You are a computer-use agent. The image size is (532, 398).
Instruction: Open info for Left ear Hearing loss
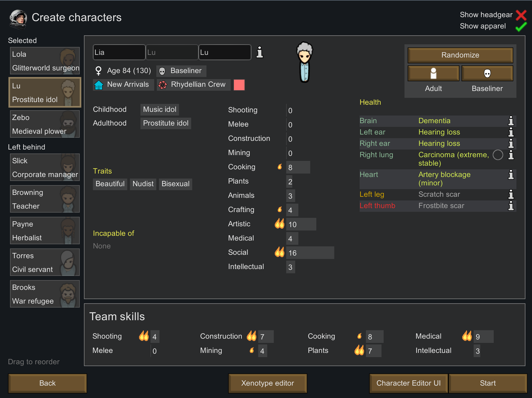pyautogui.click(x=511, y=132)
